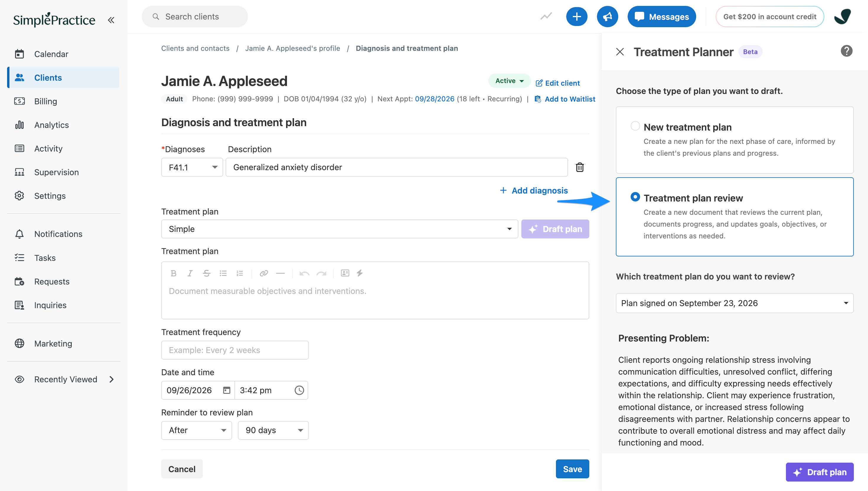Screen dimensions: 868x491
Task: Go to Clients and contacts breadcrumb
Action: pos(195,48)
